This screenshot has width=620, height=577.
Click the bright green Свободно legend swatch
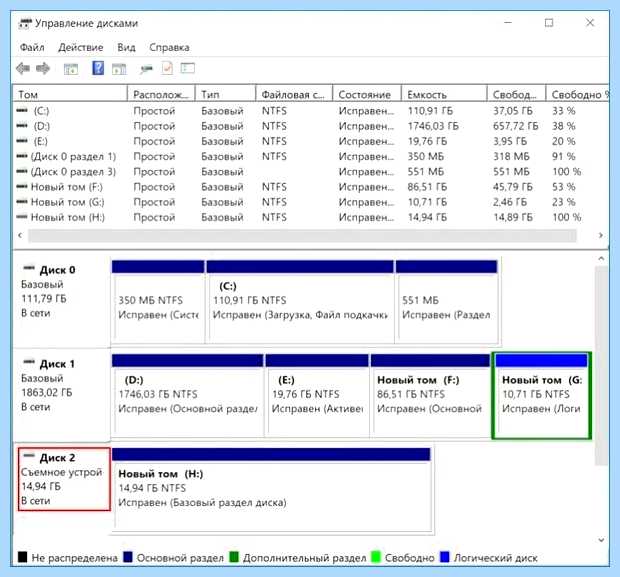(376, 557)
